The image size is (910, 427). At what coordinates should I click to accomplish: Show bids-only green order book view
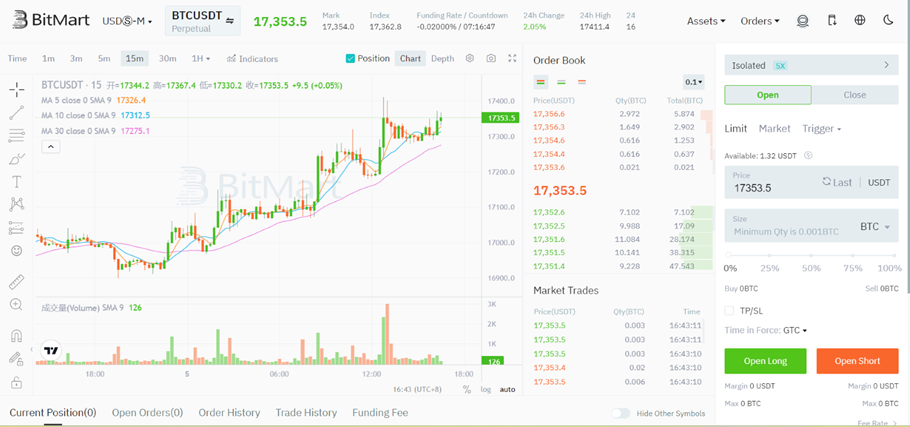tap(561, 82)
